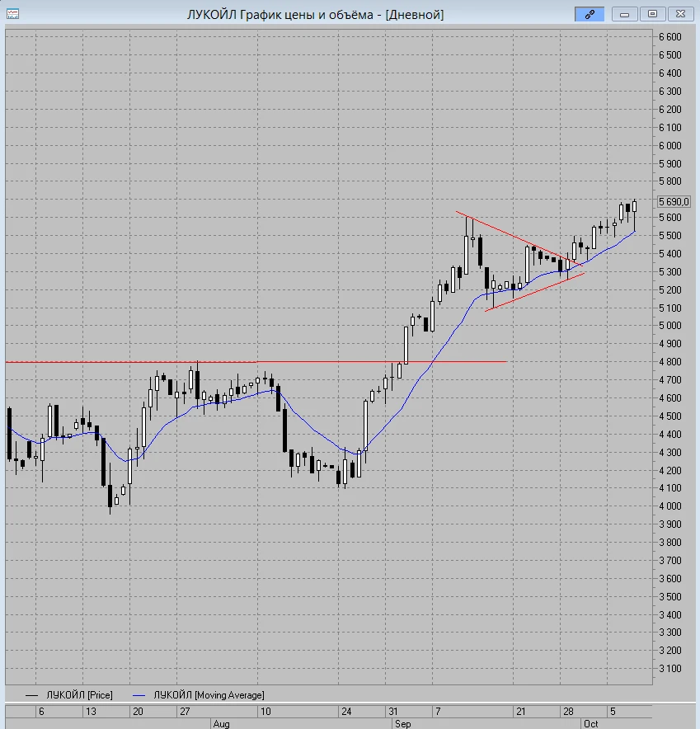Select the ЛУКОЙЛ [Moving Average] legend entry
The image size is (700, 729).
tap(209, 695)
